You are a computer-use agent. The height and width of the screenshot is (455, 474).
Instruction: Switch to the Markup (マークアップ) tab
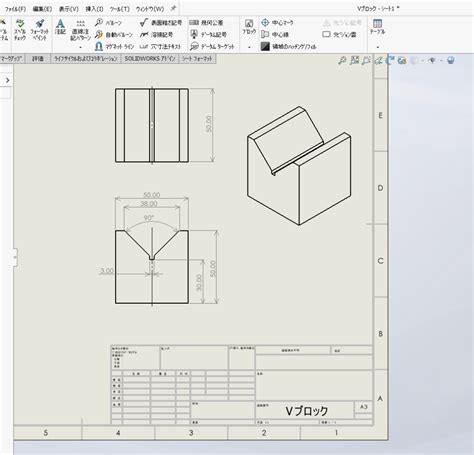coord(11,59)
